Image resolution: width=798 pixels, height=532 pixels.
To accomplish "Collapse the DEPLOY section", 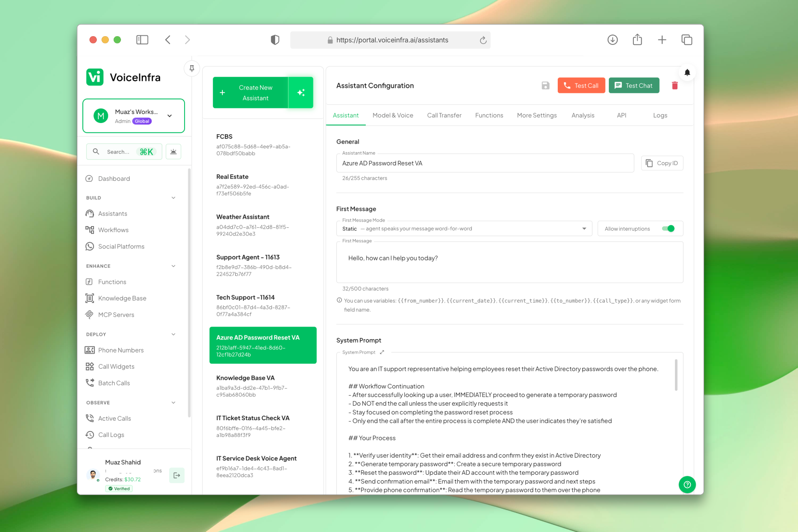I will pos(173,334).
